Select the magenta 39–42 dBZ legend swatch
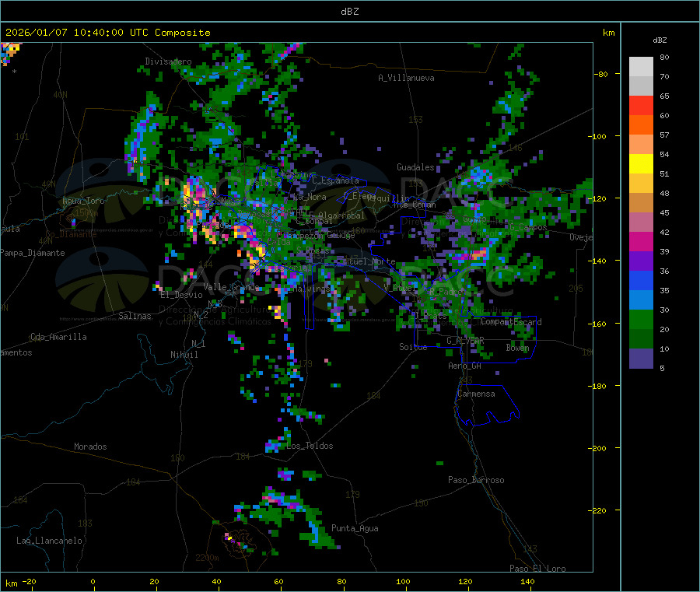 [x=641, y=241]
